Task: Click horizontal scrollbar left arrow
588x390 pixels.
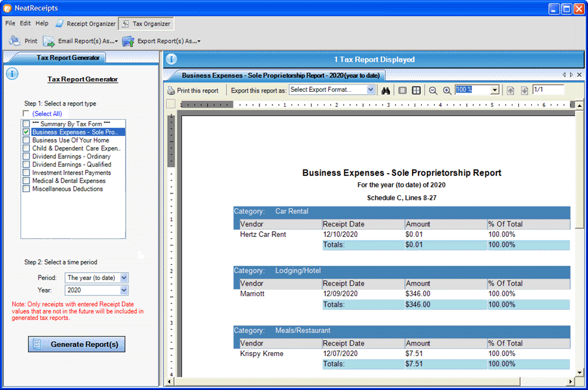Action: coord(169,382)
